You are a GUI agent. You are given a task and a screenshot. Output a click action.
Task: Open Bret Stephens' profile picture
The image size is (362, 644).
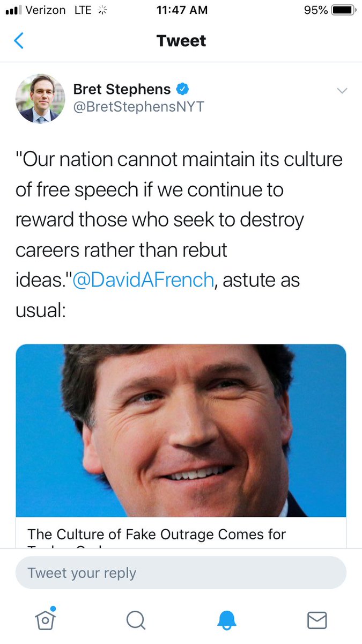click(40, 99)
